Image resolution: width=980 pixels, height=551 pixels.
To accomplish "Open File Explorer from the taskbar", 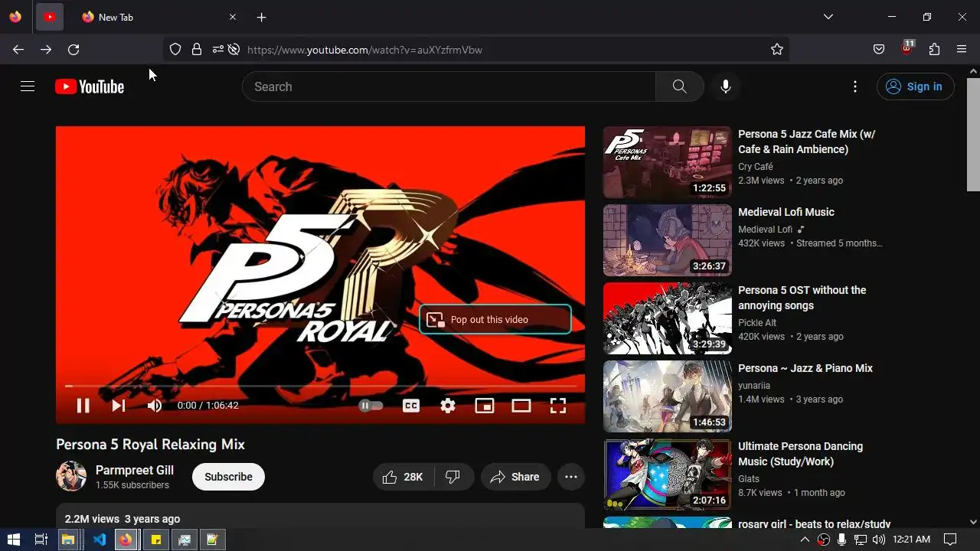I will [x=68, y=540].
